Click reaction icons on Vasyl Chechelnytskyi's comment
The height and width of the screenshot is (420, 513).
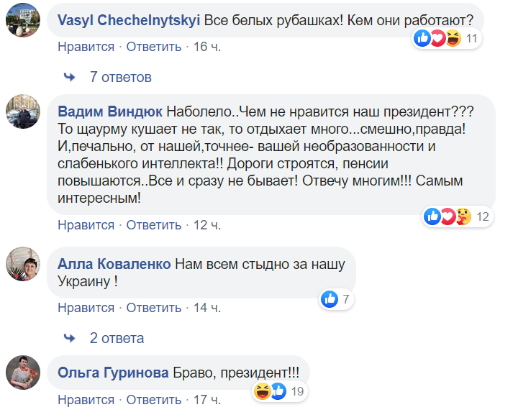(x=437, y=39)
